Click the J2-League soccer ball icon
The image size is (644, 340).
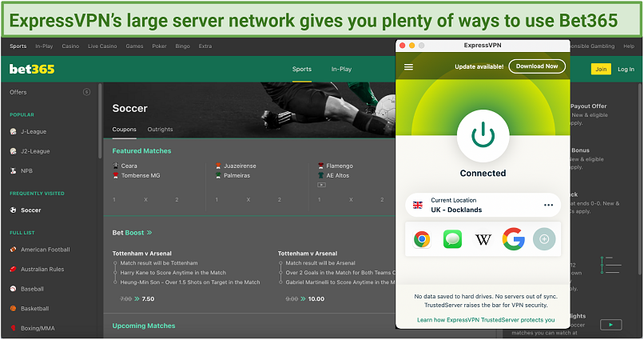[x=13, y=151]
